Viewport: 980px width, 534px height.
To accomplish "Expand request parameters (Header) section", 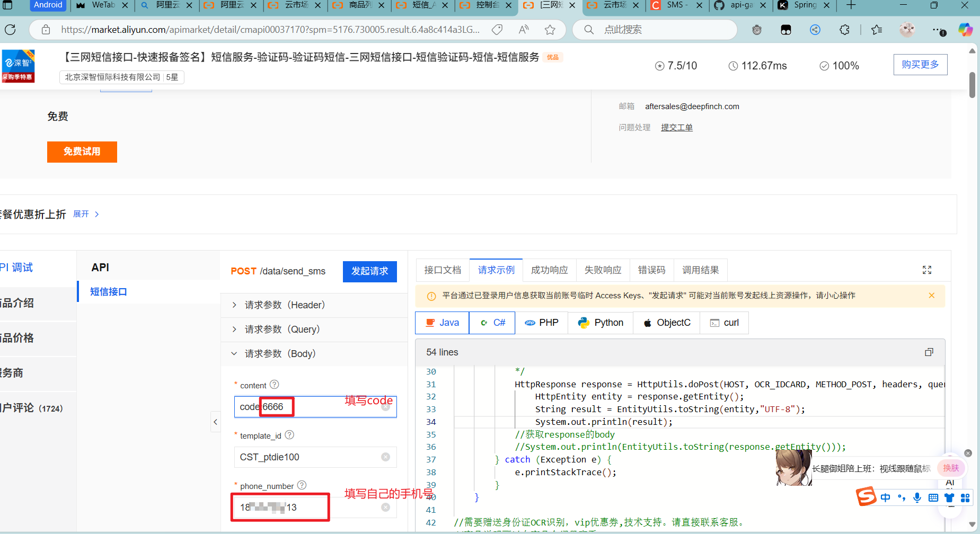I will click(314, 305).
